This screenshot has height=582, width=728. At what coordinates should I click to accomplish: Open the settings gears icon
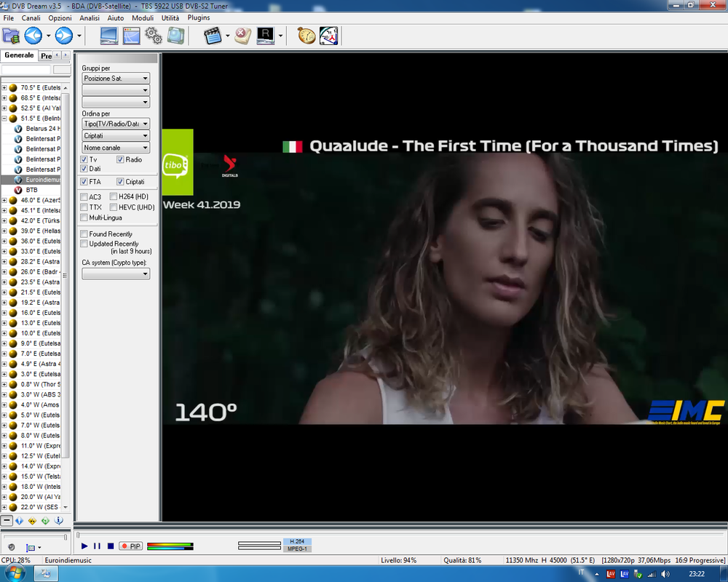coord(154,36)
